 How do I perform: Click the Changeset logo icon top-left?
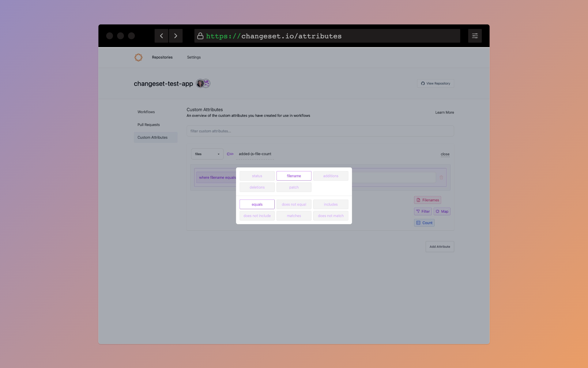point(138,57)
